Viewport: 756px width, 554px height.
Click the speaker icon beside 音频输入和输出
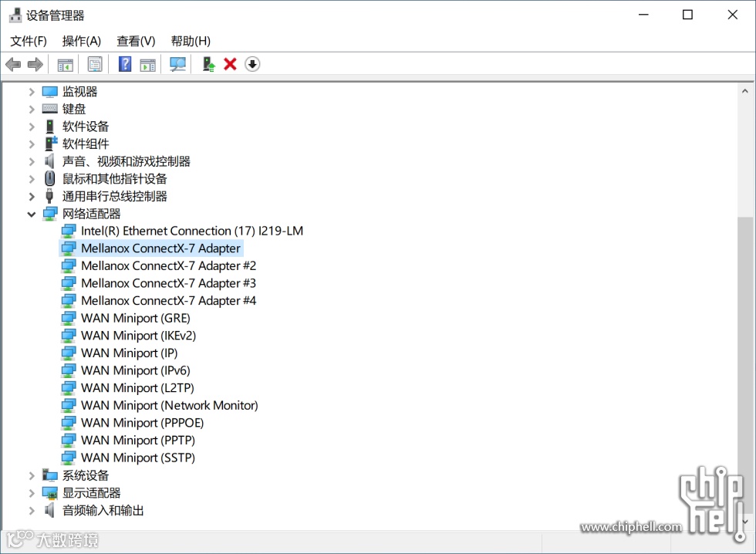49,510
